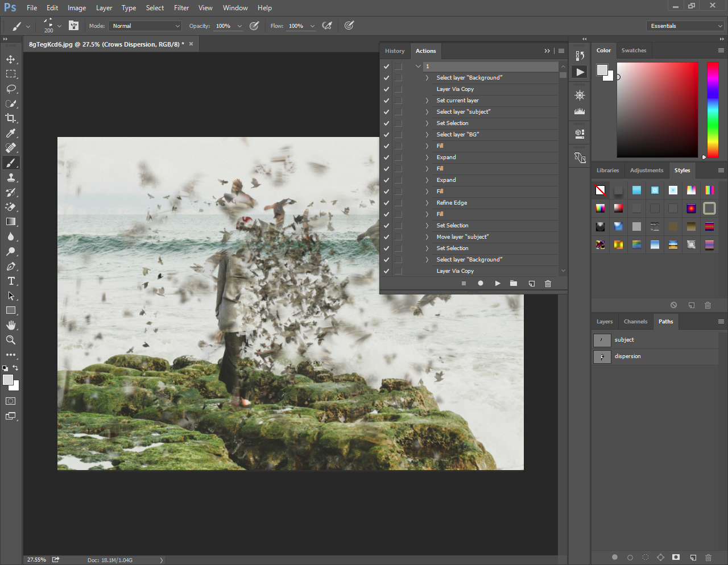
Task: Click the delete trash icon in Actions panel
Action: click(x=548, y=283)
